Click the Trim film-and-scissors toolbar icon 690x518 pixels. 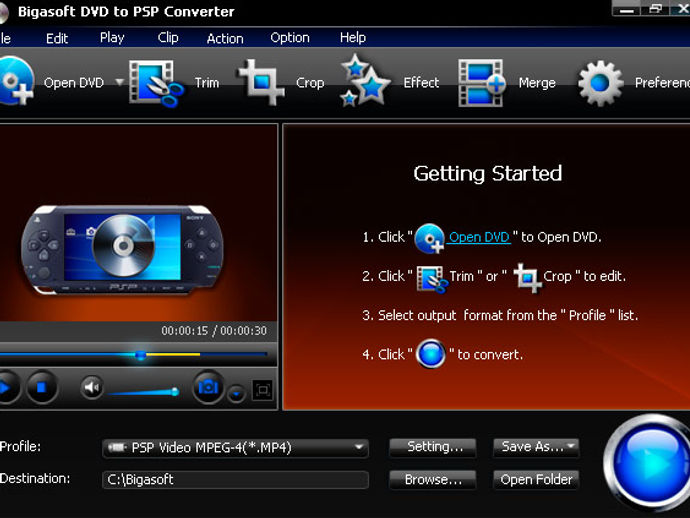156,84
